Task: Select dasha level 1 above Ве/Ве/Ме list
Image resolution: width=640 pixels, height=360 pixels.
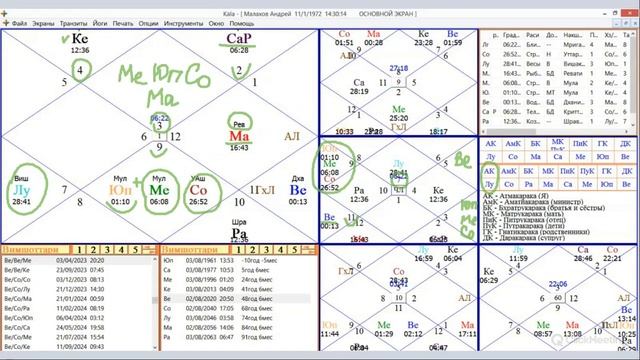Action: (x=79, y=250)
